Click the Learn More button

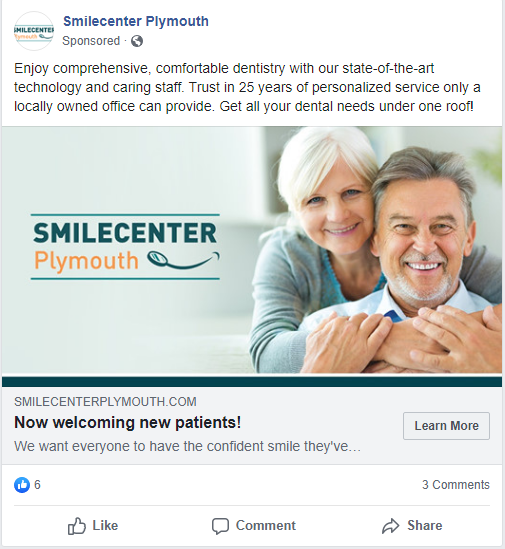[x=447, y=426]
